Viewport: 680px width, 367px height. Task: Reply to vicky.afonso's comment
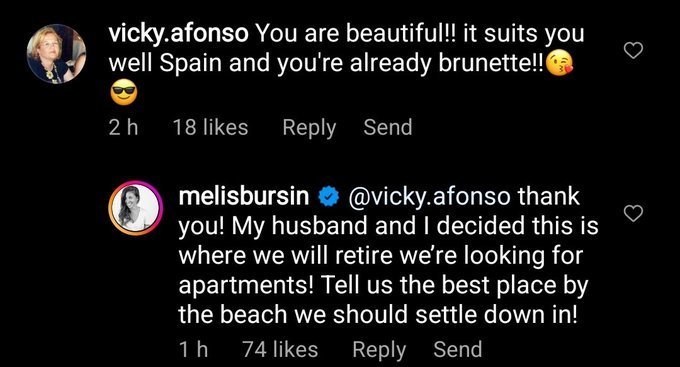[309, 128]
